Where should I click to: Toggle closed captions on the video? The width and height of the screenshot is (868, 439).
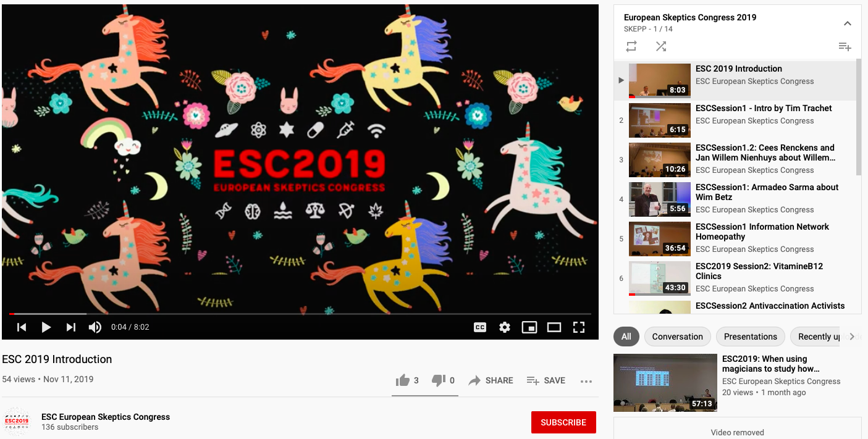point(480,327)
